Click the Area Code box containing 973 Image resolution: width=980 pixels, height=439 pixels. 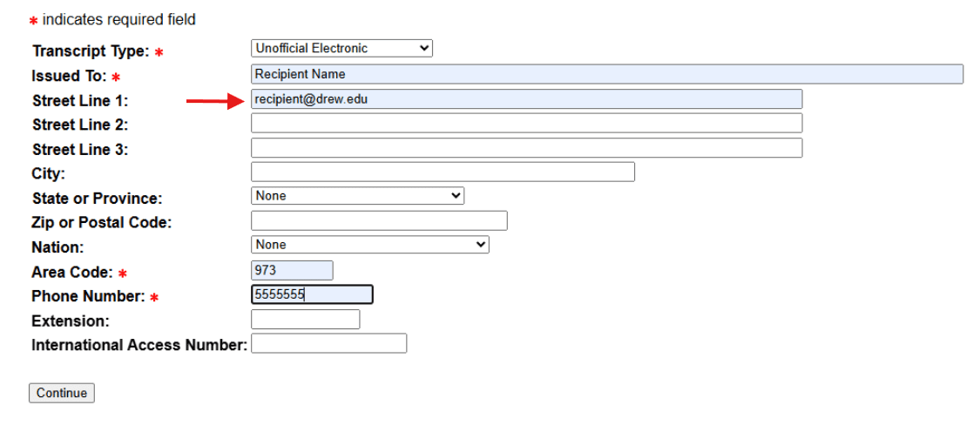point(292,271)
